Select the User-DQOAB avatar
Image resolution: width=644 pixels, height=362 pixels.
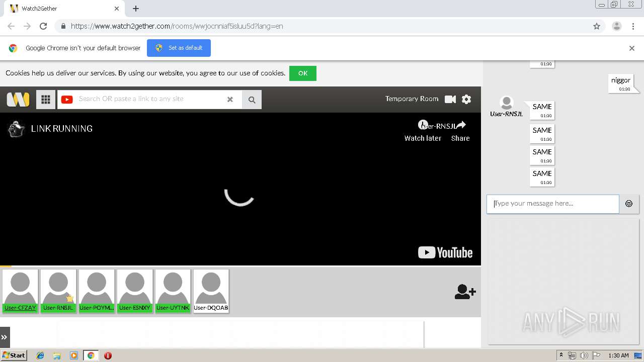click(x=211, y=291)
